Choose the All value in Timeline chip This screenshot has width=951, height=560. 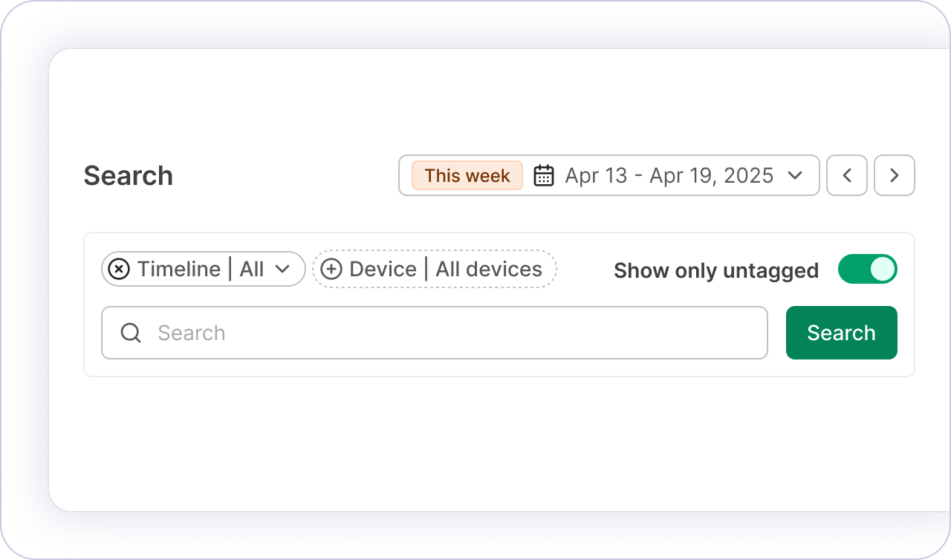[252, 269]
